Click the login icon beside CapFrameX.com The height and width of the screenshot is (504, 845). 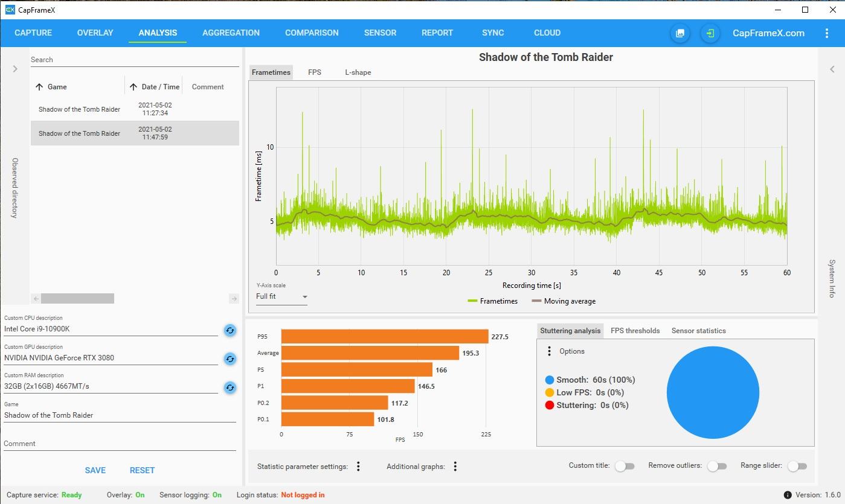[x=710, y=33]
